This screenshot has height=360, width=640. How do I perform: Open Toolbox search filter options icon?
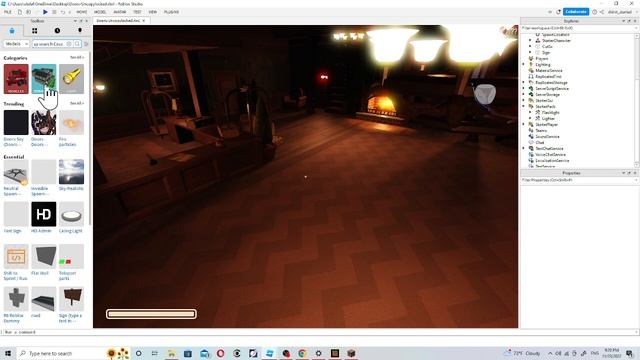tap(86, 44)
